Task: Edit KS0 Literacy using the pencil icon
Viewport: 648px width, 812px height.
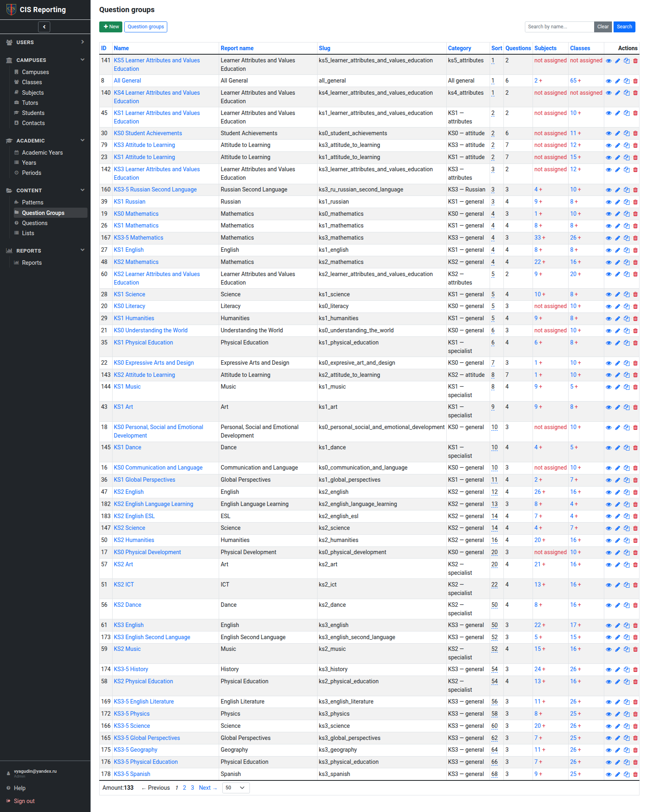Action: coord(618,306)
